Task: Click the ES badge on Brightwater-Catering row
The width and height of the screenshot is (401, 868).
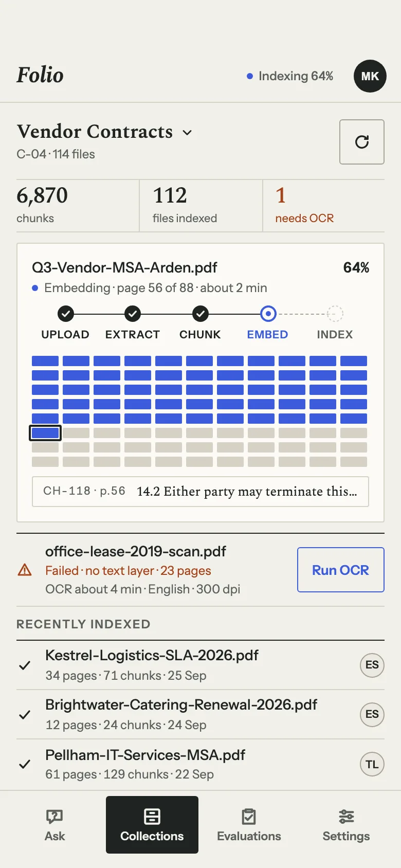Action: [372, 714]
